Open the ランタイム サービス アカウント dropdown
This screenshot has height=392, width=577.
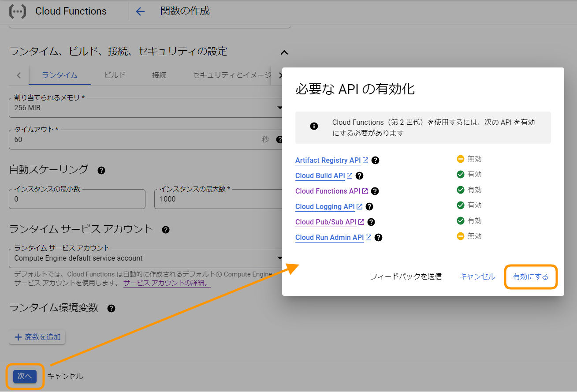(279, 258)
